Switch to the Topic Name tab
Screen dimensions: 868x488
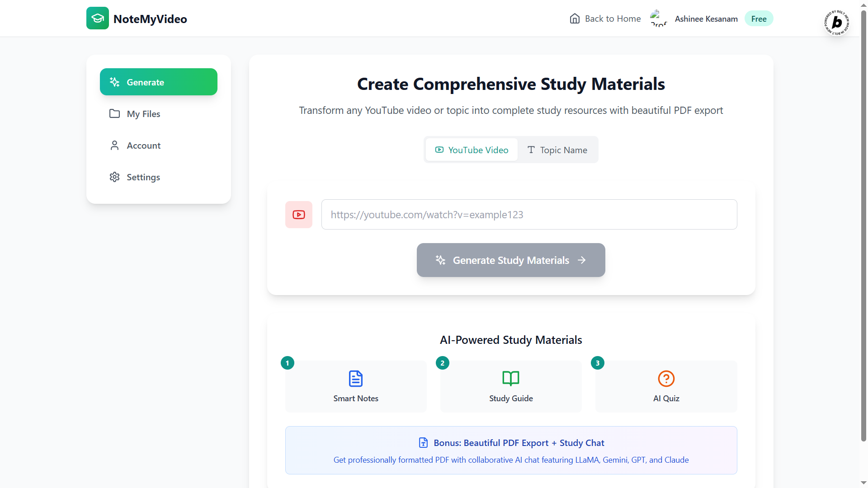[x=557, y=150]
